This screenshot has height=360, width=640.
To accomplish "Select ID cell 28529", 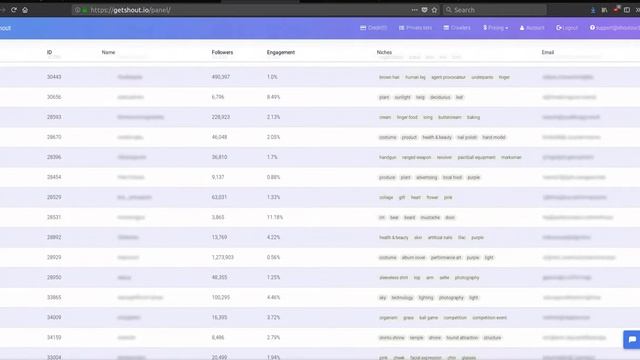I will (x=54, y=197).
